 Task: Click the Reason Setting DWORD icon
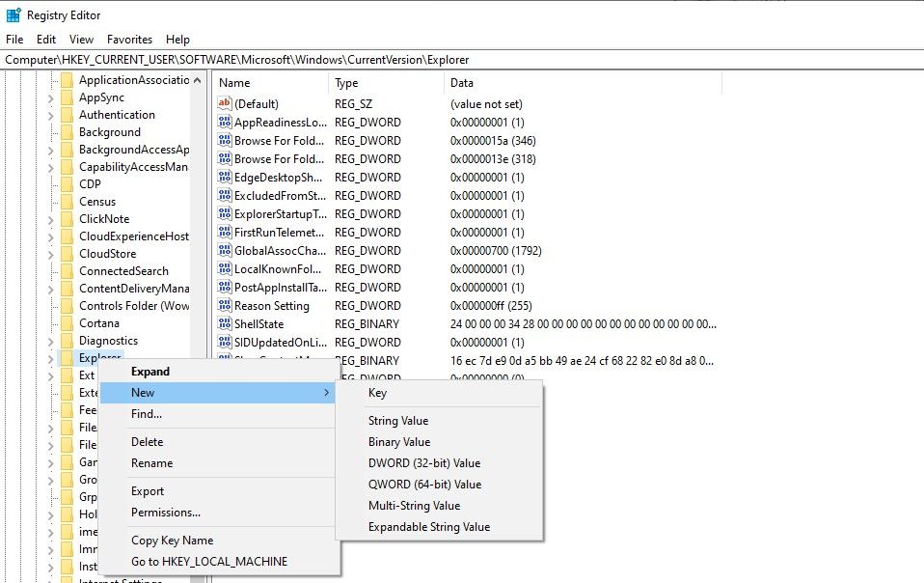(x=225, y=306)
